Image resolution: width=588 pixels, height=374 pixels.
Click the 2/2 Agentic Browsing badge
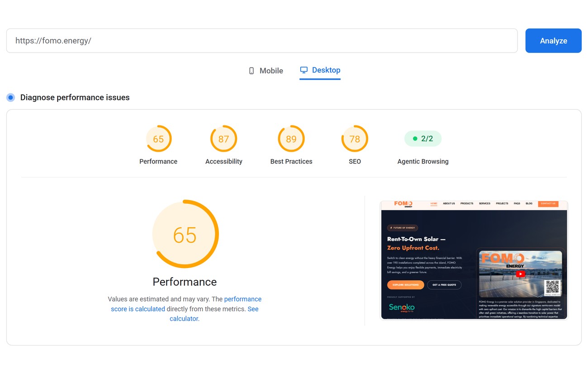point(423,139)
